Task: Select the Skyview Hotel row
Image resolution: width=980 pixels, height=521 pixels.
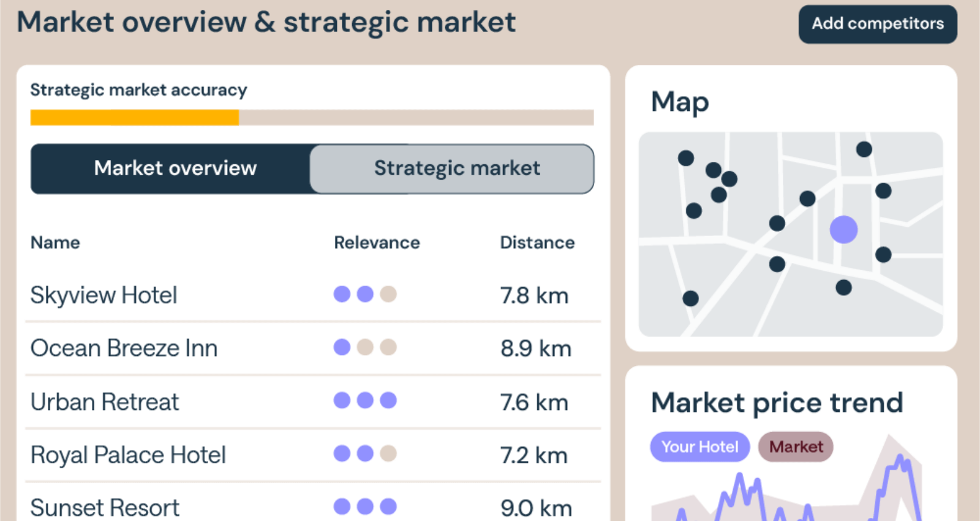Action: (104, 295)
